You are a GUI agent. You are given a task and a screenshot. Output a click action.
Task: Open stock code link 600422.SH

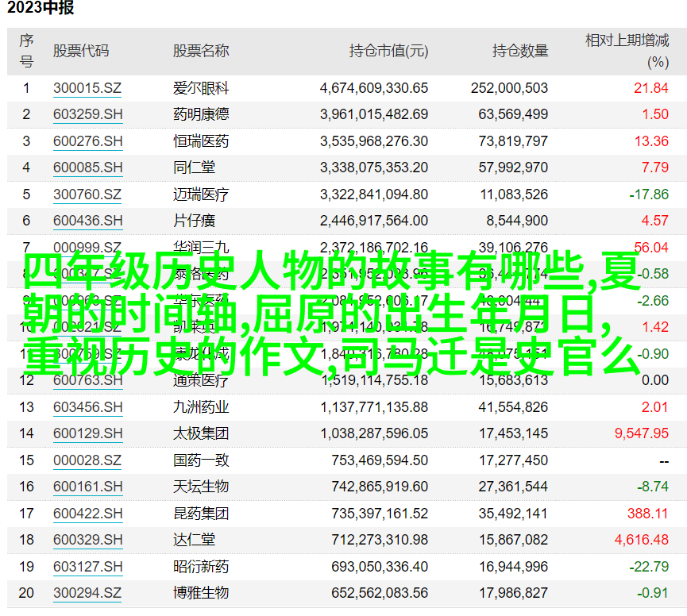click(x=87, y=514)
